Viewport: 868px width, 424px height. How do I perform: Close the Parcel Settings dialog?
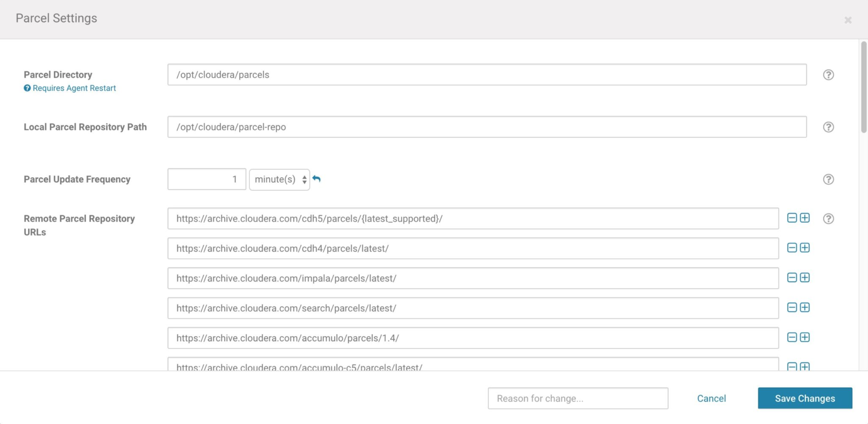coord(848,20)
